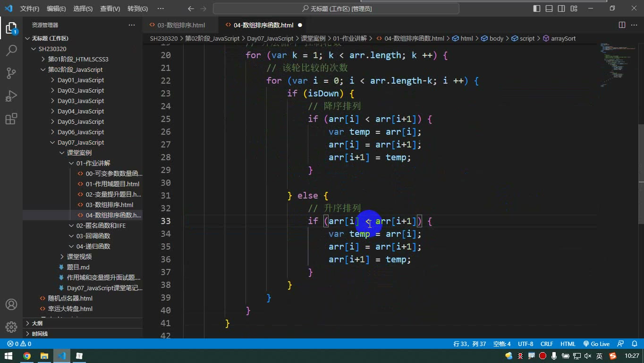Click the CRLF line ending button

(x=547, y=344)
